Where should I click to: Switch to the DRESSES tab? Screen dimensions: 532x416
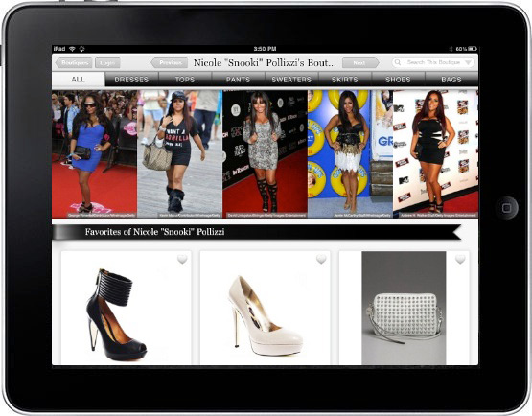click(x=131, y=80)
